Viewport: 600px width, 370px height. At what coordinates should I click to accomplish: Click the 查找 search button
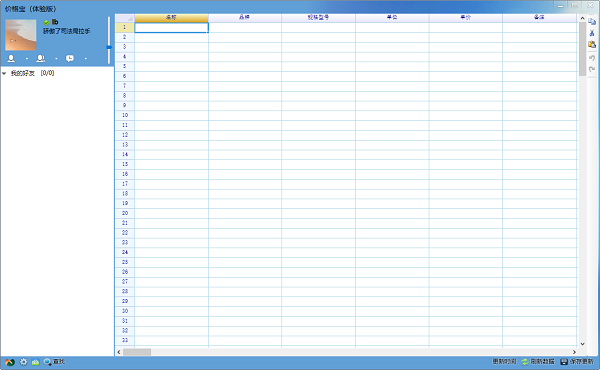pos(54,362)
